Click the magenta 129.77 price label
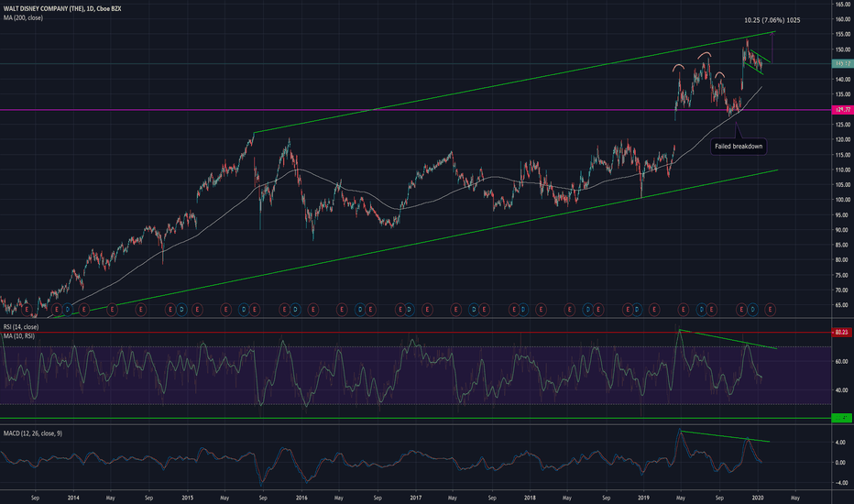This screenshot has width=854, height=504. pos(843,110)
